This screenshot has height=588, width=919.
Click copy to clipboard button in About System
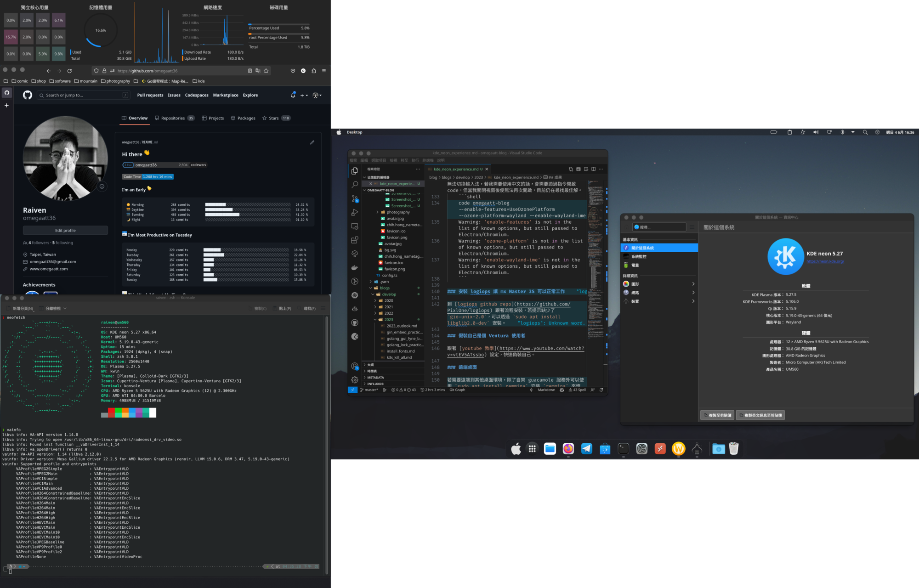(x=717, y=415)
